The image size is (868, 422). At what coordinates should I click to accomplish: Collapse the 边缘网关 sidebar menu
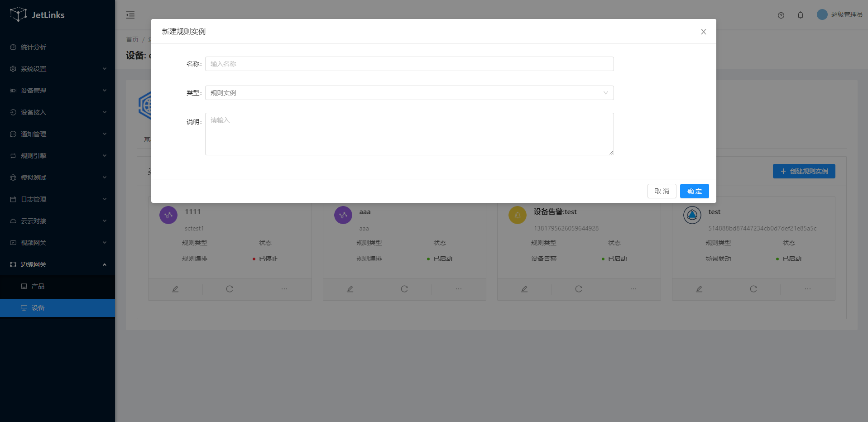(58, 264)
